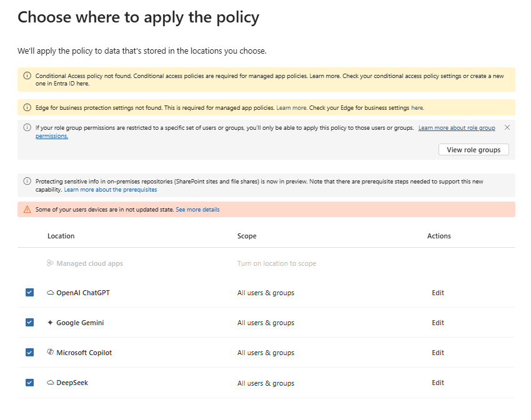Image resolution: width=531 pixels, height=420 pixels.
Task: Click info icon beside Edge for business notice
Action: pos(27,107)
